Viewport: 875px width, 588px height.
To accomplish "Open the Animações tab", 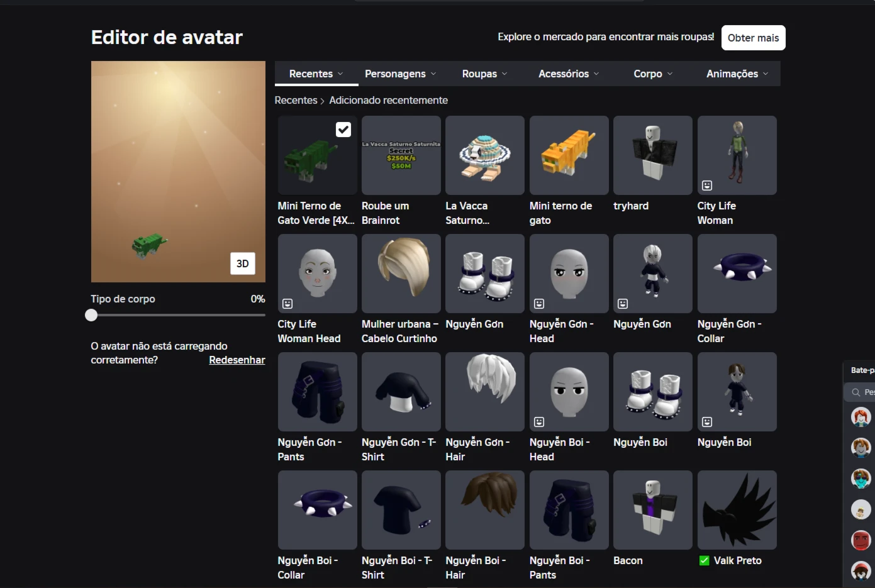I will point(737,74).
